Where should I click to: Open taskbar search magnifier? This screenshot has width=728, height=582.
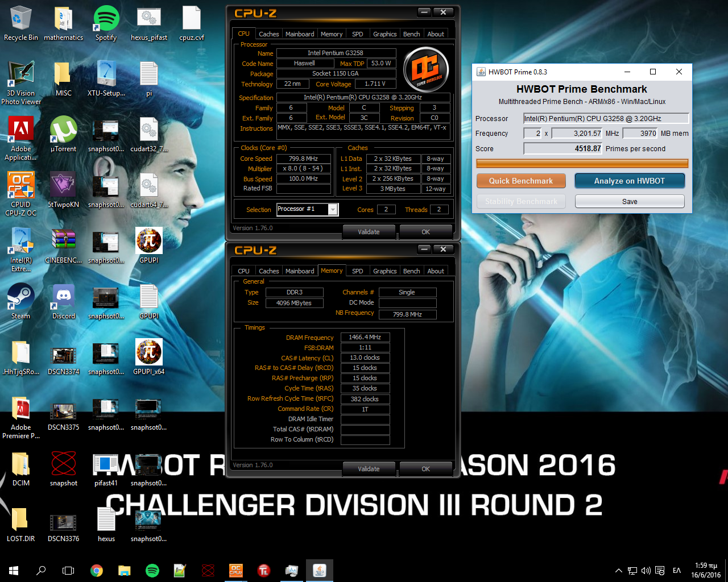(41, 571)
